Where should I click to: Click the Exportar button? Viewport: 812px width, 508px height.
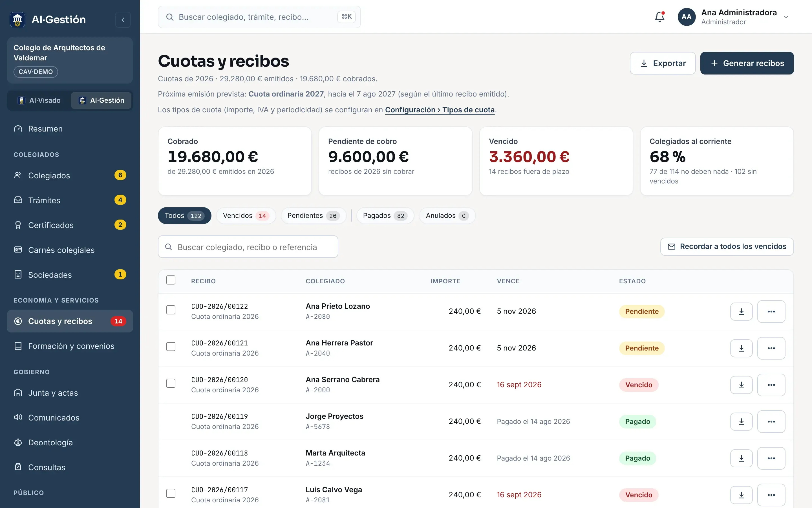point(663,63)
